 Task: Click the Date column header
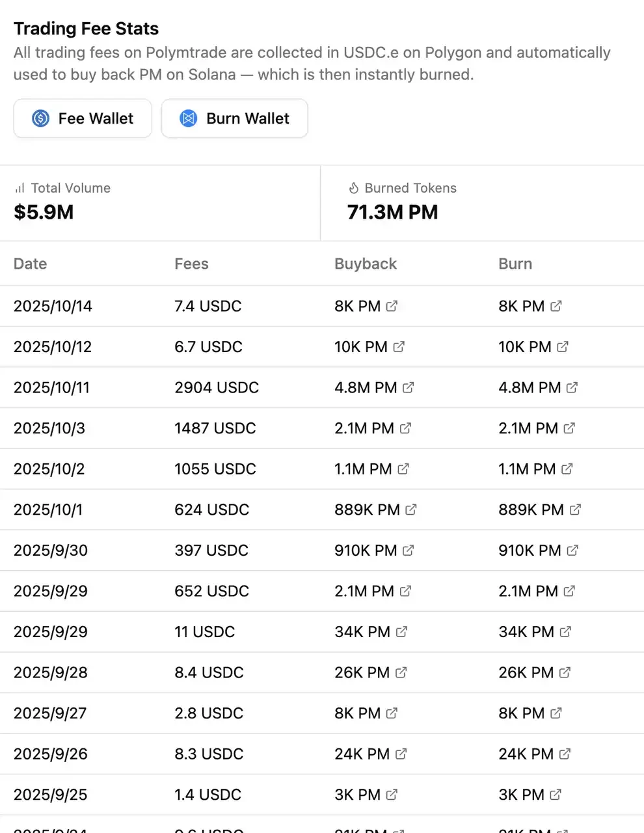tap(30, 264)
